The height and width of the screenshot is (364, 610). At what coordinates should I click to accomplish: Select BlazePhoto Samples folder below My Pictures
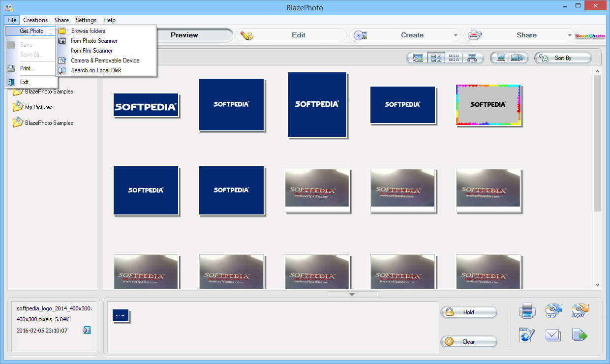(43, 123)
